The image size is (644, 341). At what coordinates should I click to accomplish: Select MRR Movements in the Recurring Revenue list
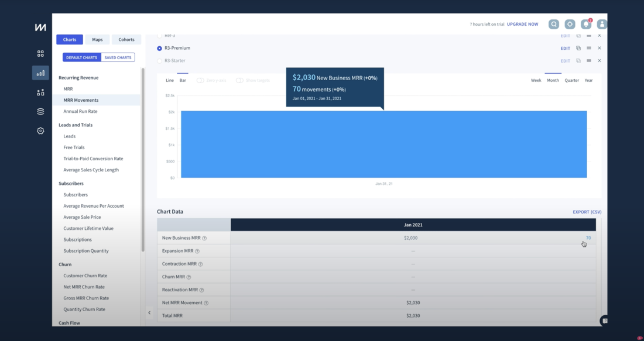pyautogui.click(x=82, y=99)
